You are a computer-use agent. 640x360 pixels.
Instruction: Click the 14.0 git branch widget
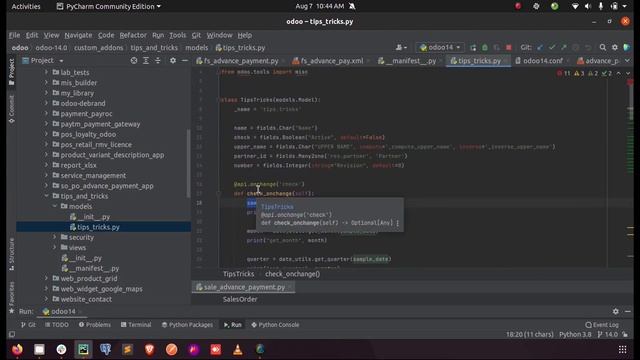pyautogui.click(x=608, y=334)
